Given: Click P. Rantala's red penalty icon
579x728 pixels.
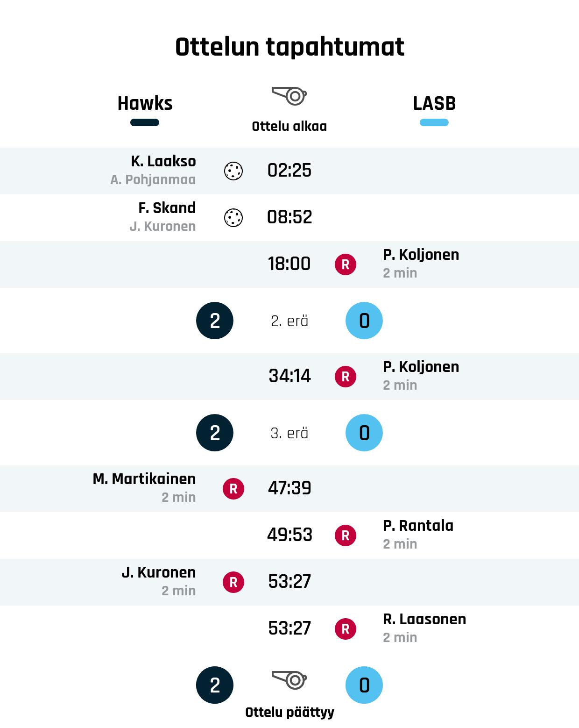Looking at the screenshot, I should coord(346,535).
